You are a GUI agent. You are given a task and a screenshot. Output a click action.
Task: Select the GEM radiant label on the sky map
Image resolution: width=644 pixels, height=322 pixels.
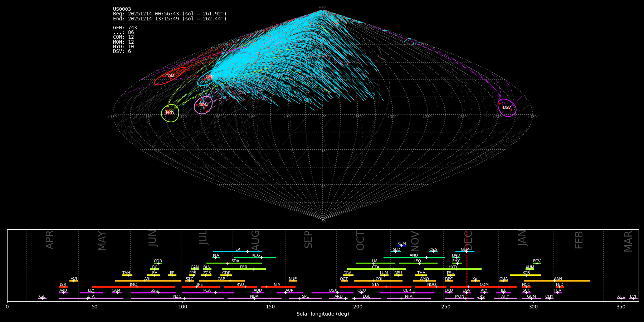click(x=210, y=77)
